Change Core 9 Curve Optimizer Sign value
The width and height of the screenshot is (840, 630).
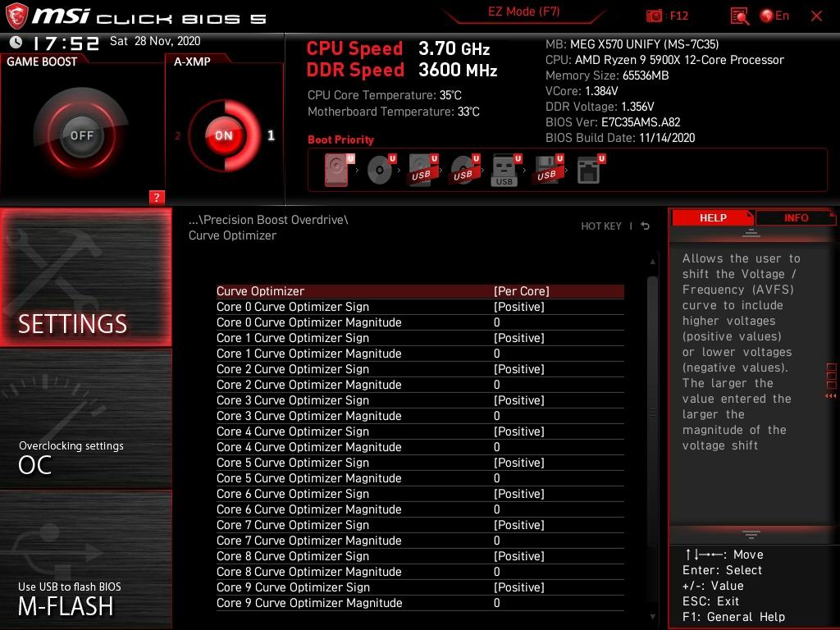tap(518, 587)
